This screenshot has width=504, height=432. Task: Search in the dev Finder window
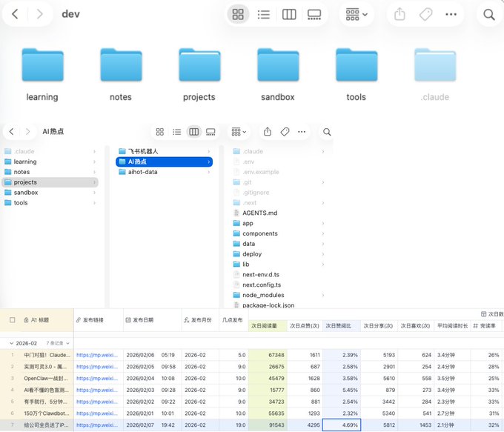[489, 15]
